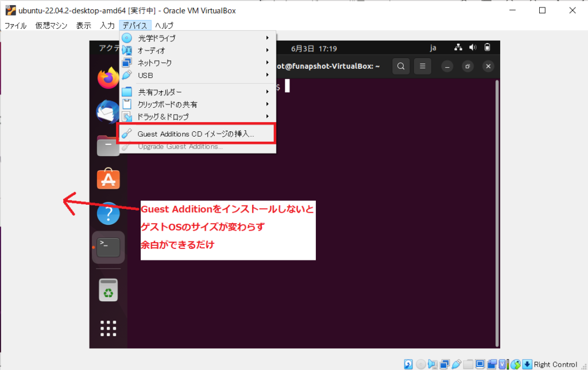Open the Help question mark icon
Viewport: 588px width, 370px height.
pos(108,213)
